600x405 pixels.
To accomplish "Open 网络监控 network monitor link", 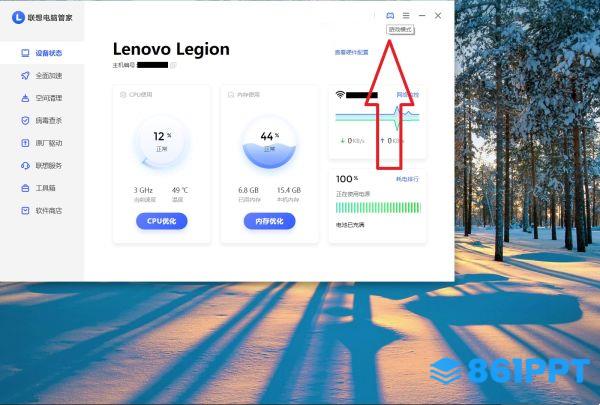I will [x=408, y=95].
